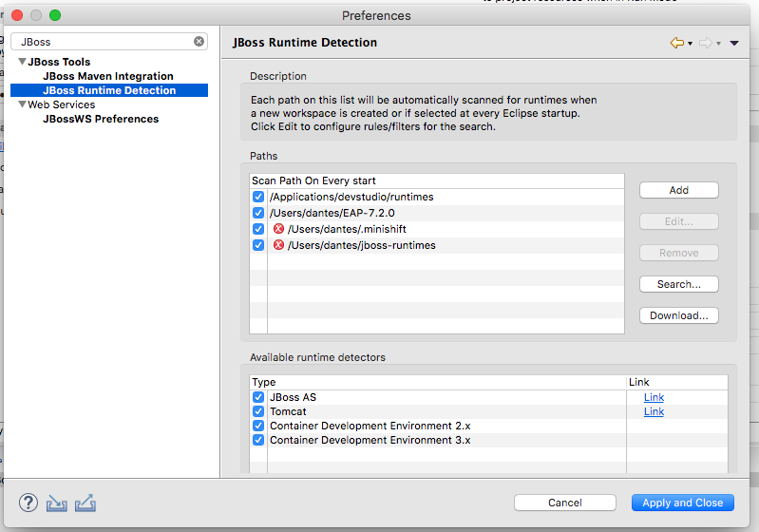This screenshot has width=759, height=532.
Task: Open the JBoss AS Link
Action: pos(654,397)
